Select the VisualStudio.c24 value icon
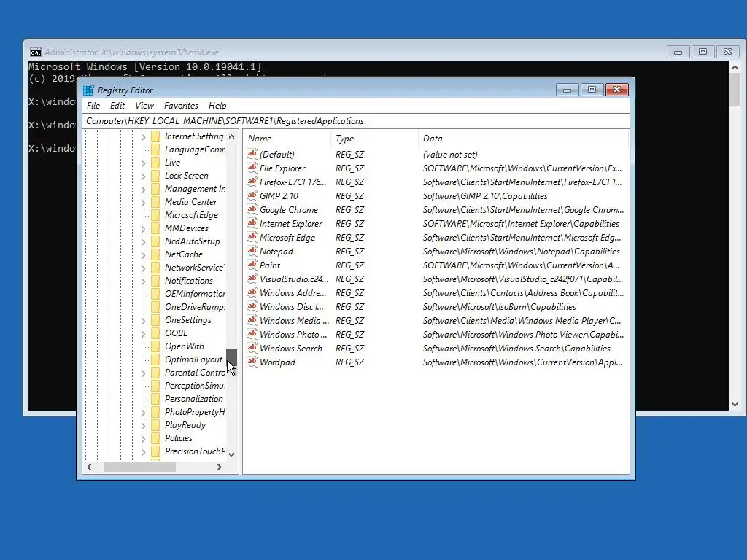 [x=252, y=278]
